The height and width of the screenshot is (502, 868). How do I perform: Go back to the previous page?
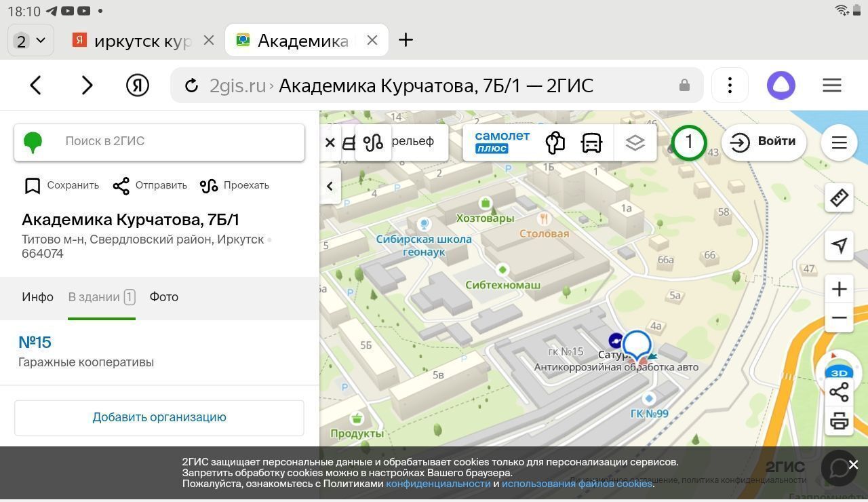click(36, 85)
